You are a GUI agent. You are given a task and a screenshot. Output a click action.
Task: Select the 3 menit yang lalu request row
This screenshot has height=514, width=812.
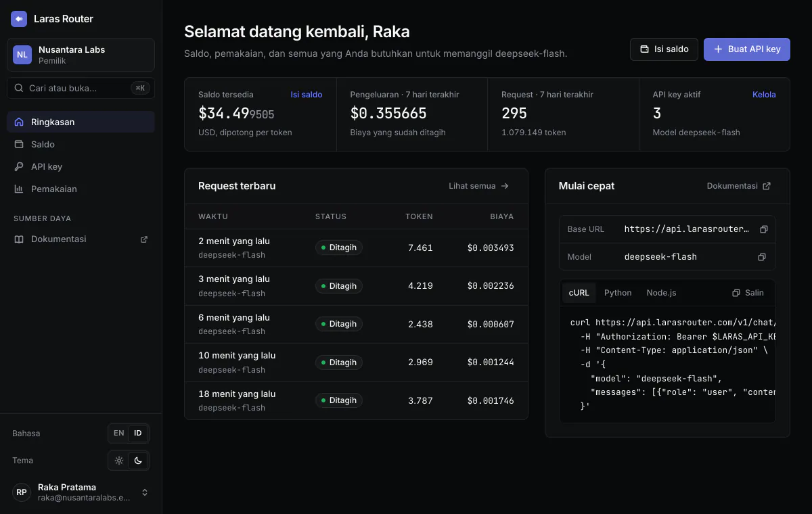click(356, 286)
